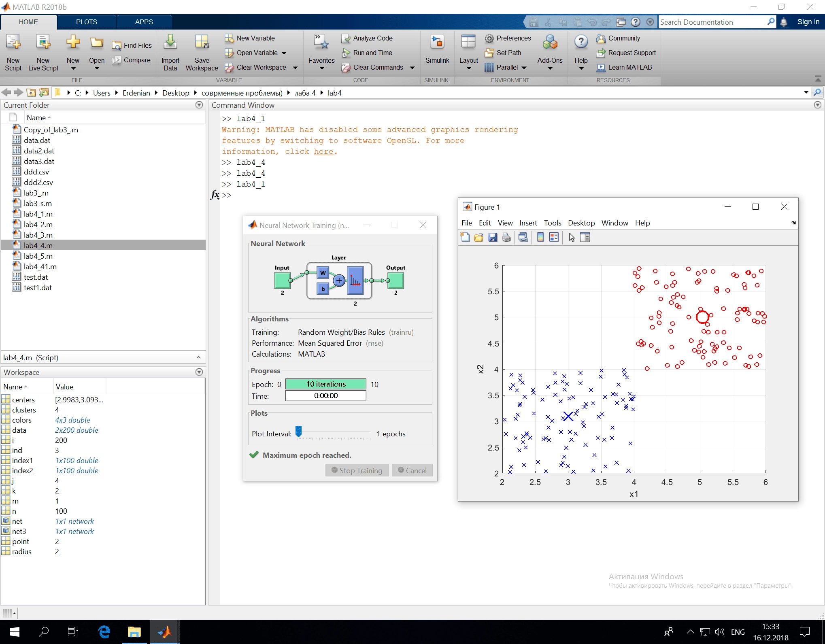825x644 pixels.
Task: Click Cancel in training window
Action: pyautogui.click(x=412, y=470)
